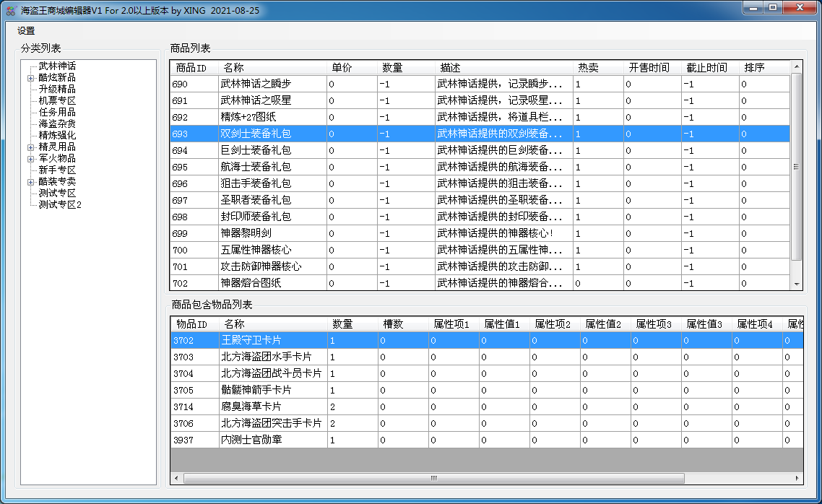The image size is (822, 504).
Task: Open the 设置 menu
Action: [x=26, y=31]
